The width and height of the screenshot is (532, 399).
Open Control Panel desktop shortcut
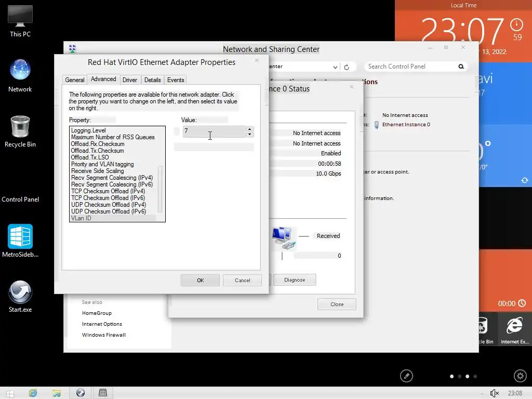[20, 199]
